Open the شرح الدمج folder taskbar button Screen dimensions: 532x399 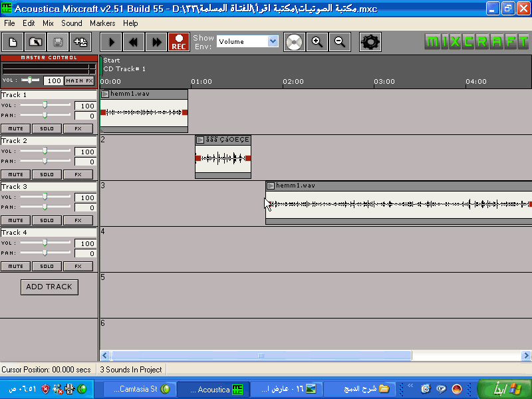(359, 389)
